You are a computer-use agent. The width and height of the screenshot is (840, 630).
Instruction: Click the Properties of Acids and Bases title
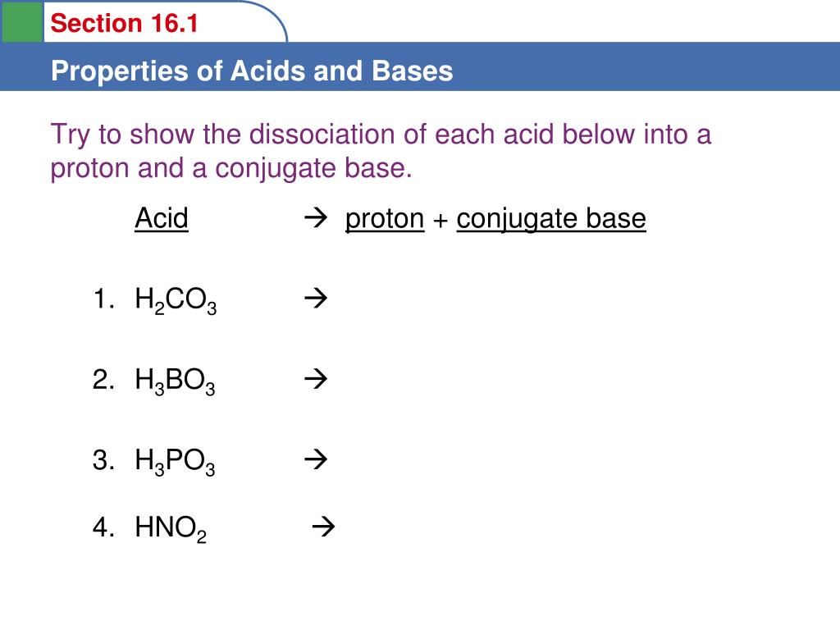(x=252, y=71)
